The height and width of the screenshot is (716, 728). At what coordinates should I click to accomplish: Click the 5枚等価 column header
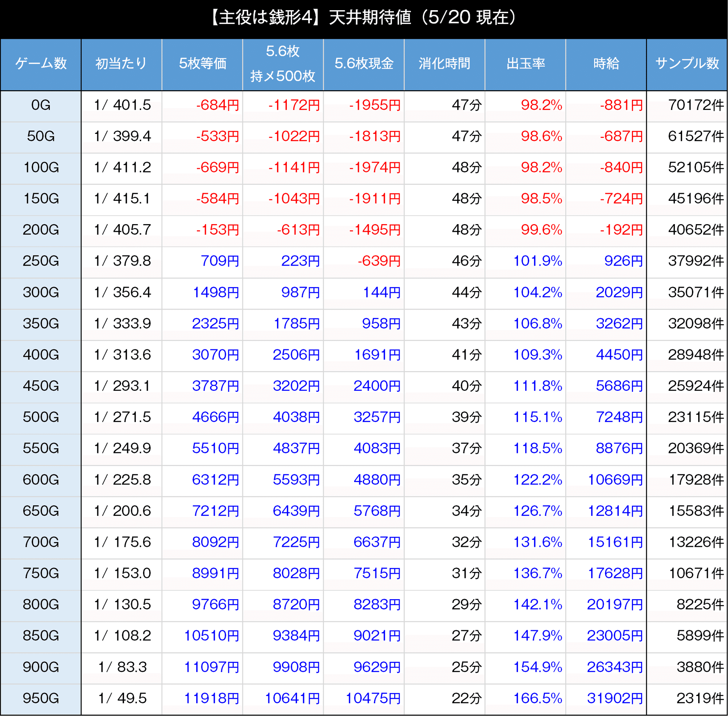202,63
